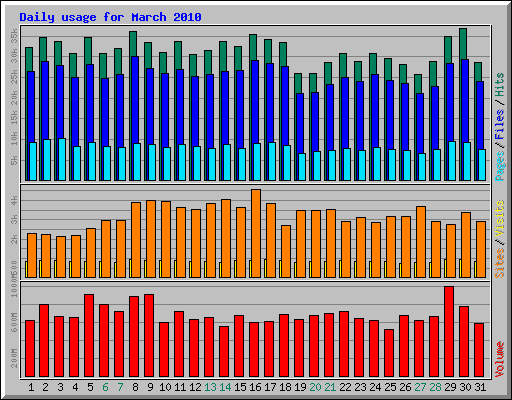Click day label 3 below the chart
This screenshot has width=512, height=400.
tap(60, 387)
